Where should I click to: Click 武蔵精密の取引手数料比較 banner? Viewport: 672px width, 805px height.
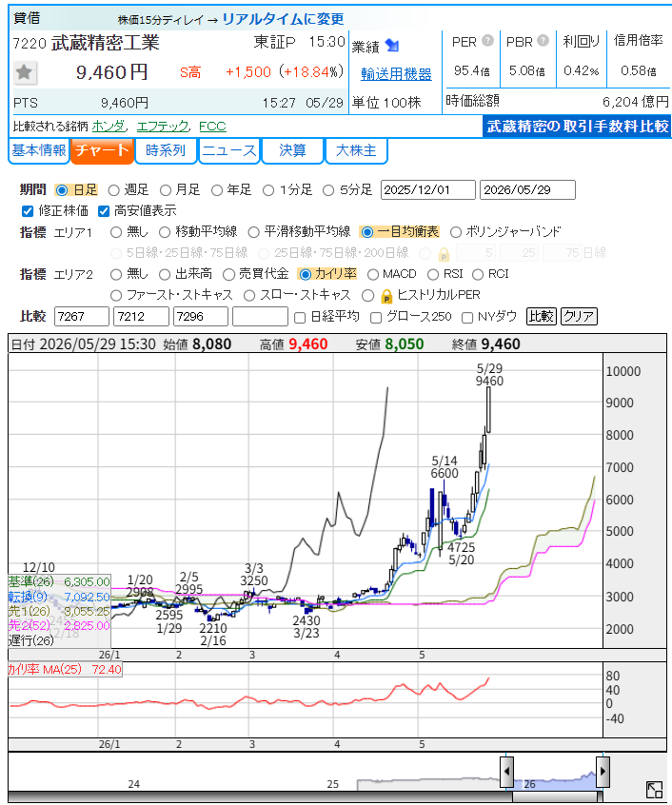click(578, 127)
